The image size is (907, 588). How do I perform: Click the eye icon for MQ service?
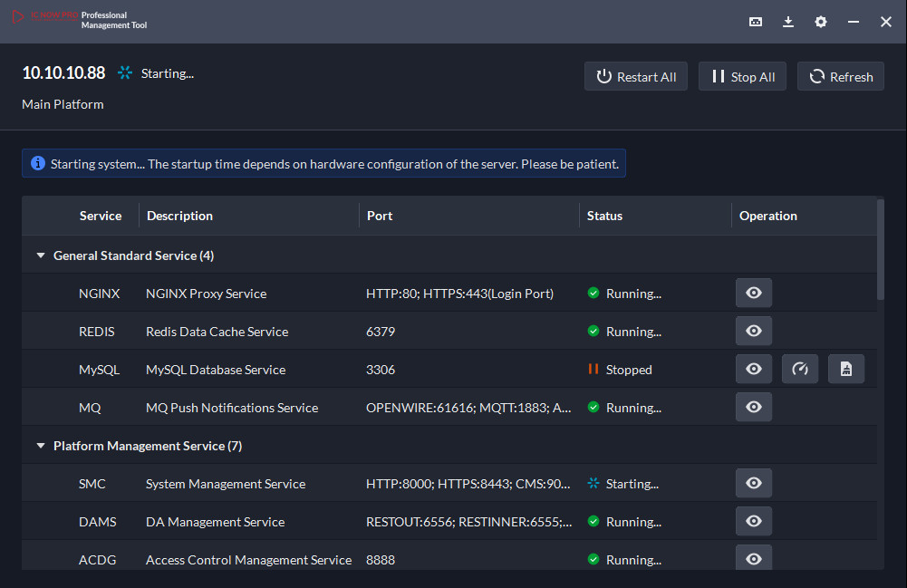tap(753, 408)
